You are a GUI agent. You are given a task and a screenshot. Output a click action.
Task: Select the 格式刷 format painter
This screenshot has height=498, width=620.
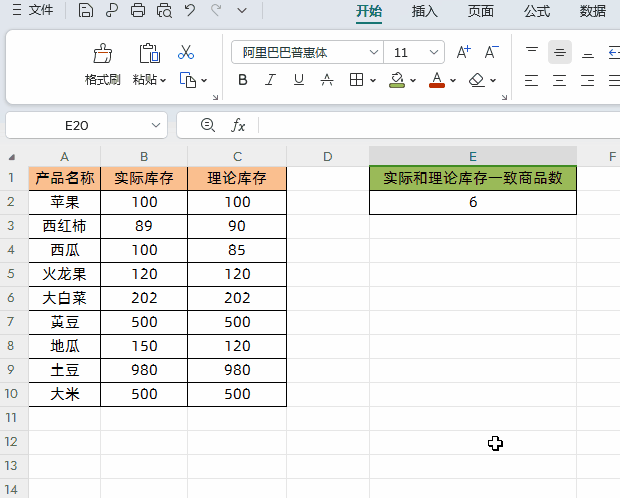point(102,64)
